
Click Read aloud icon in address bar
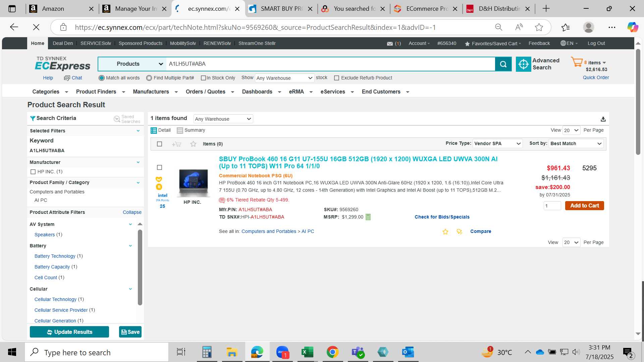[x=519, y=27]
